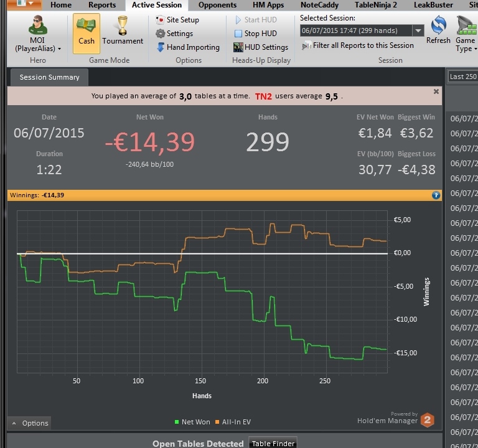Open the application menu button in the top corner
This screenshot has width=478, height=448.
point(24,4)
